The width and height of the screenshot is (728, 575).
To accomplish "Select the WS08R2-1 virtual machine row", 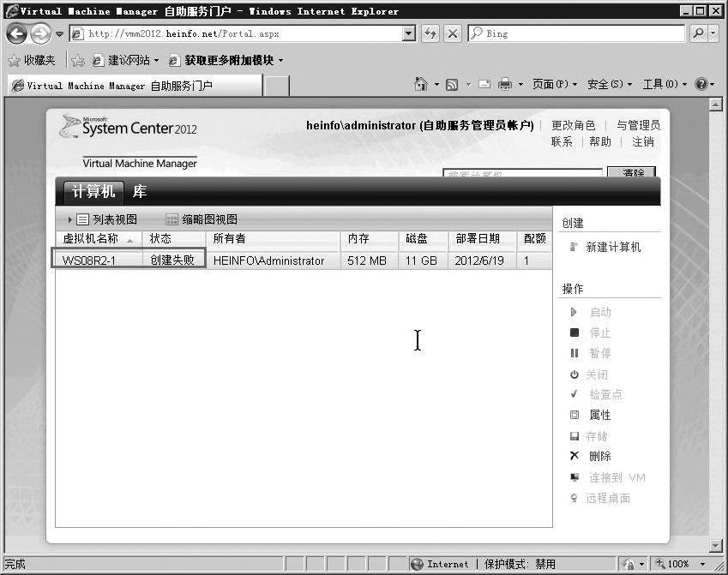I will pyautogui.click(x=304, y=261).
